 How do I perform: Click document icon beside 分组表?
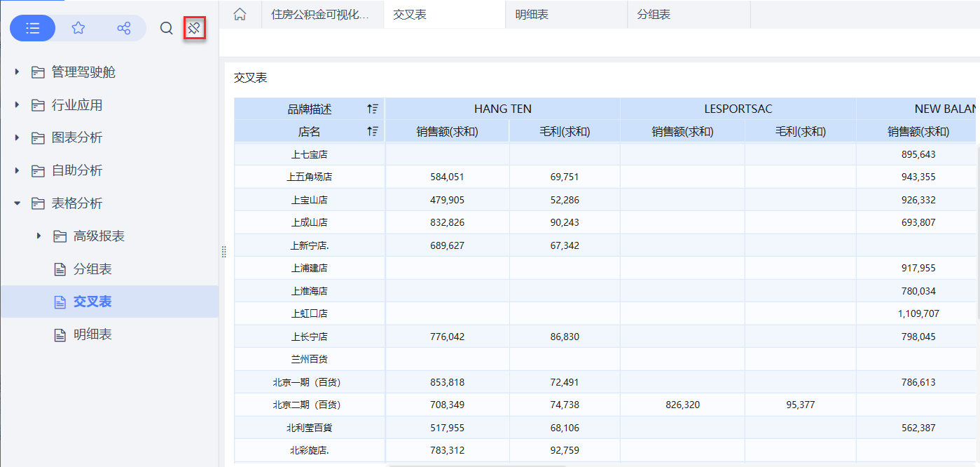pos(60,269)
